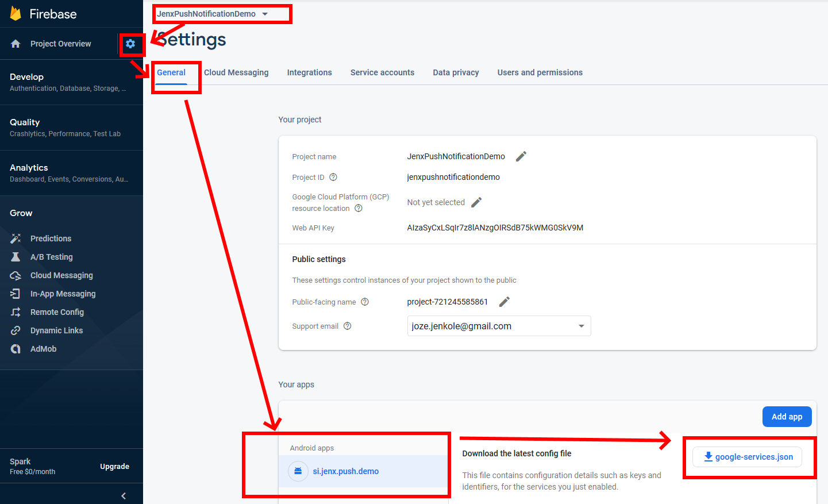Switch to the Service accounts tab

tap(382, 72)
